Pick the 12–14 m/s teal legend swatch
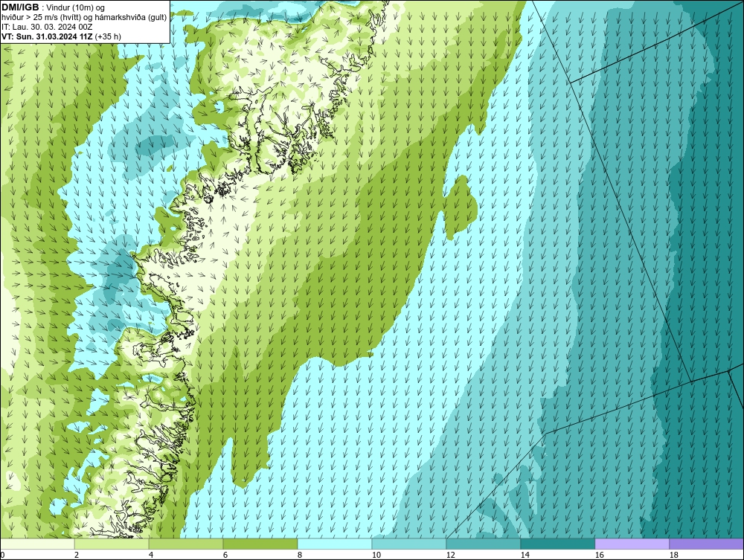Viewport: 744px width, 560px height. (x=483, y=544)
